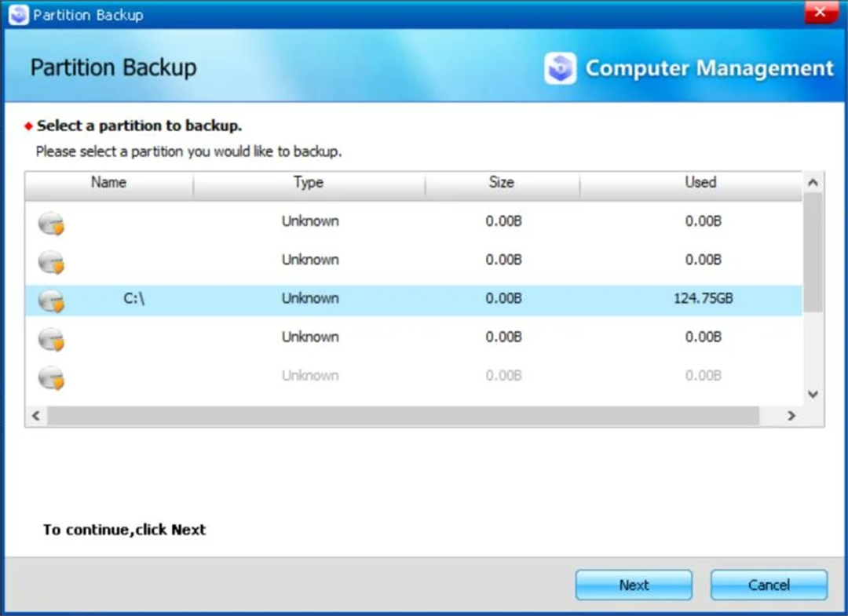The image size is (848, 616).
Task: Click the scroll left arrow below the list
Action: [x=35, y=415]
